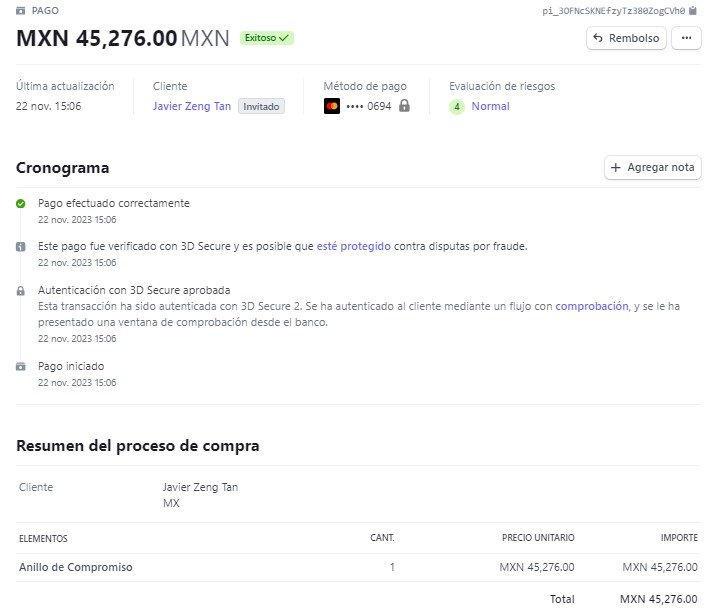Click the IMPORTE column header
715x610 pixels.
pos(679,538)
